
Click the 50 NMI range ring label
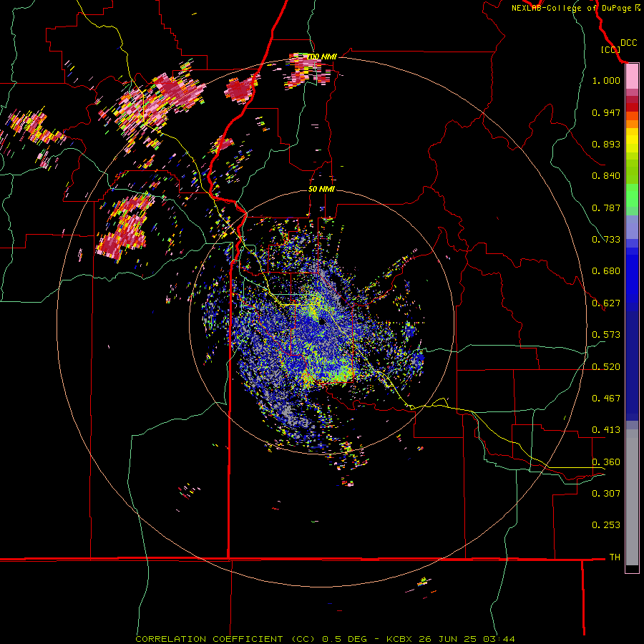(x=321, y=190)
